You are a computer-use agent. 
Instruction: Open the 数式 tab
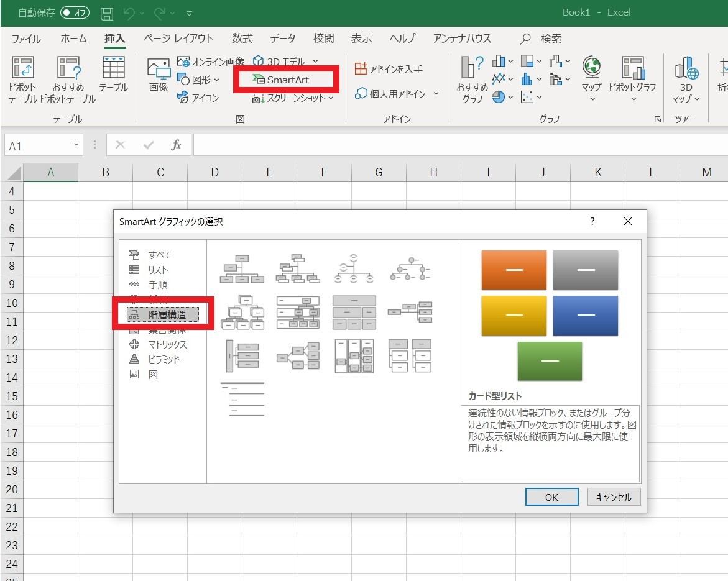[242, 39]
